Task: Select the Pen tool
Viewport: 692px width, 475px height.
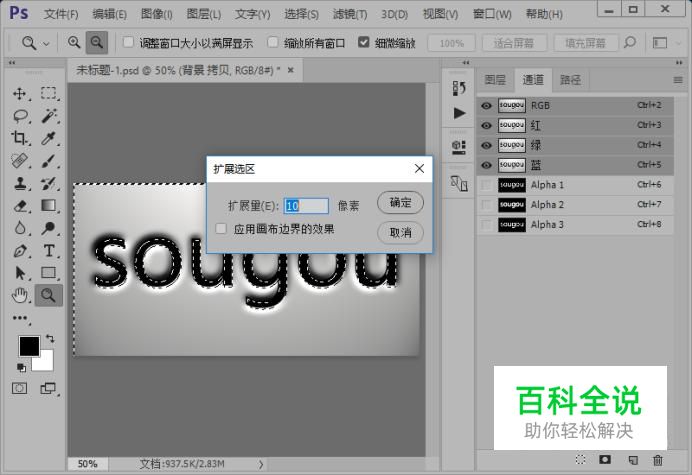Action: coord(19,251)
